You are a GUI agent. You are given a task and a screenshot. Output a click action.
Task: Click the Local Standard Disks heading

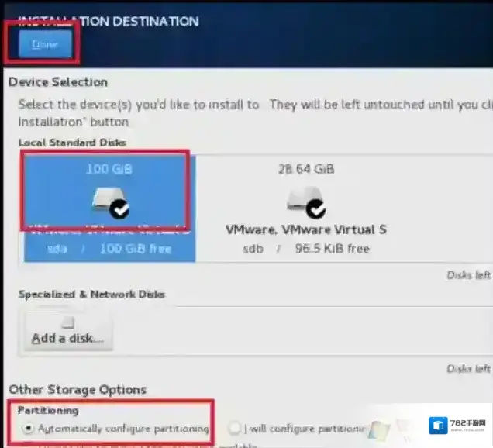[x=72, y=143]
